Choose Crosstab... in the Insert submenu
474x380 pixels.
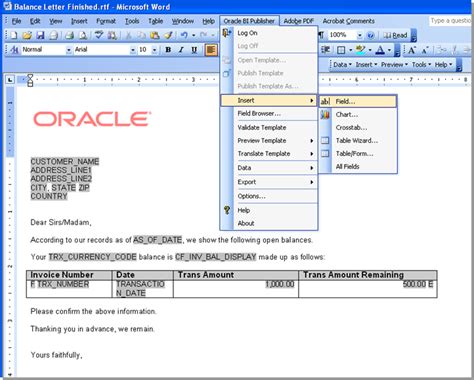pos(358,127)
